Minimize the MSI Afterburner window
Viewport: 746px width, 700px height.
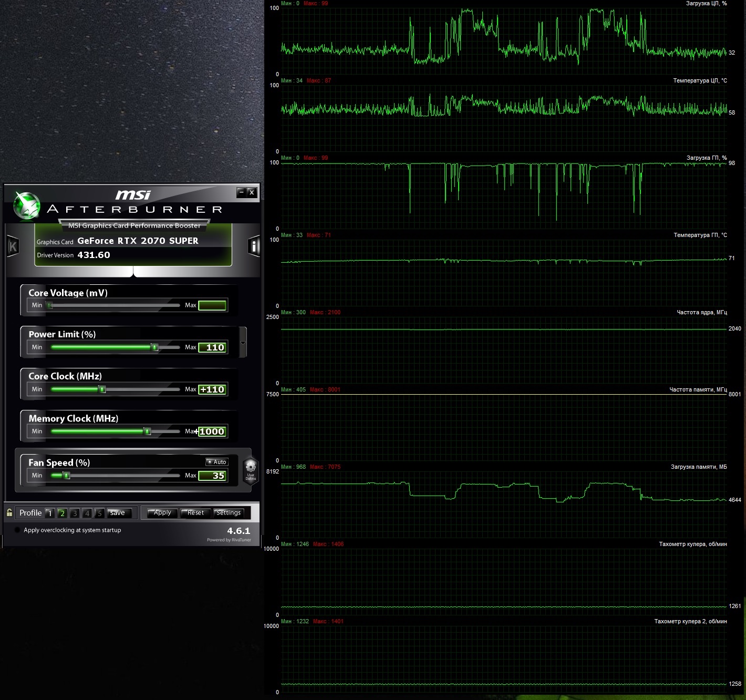click(x=241, y=192)
